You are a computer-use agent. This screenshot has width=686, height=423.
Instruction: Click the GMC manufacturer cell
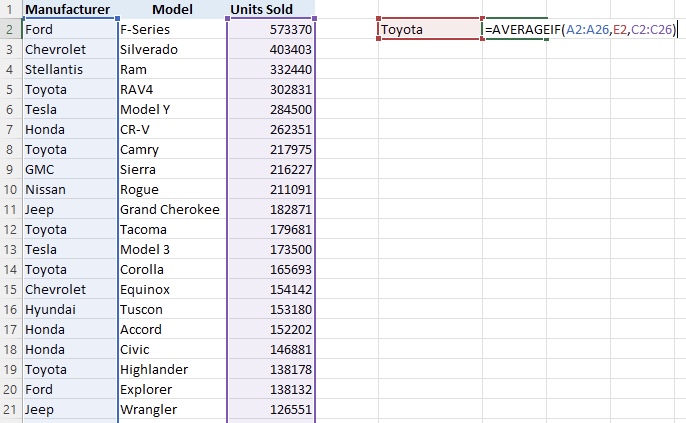69,169
